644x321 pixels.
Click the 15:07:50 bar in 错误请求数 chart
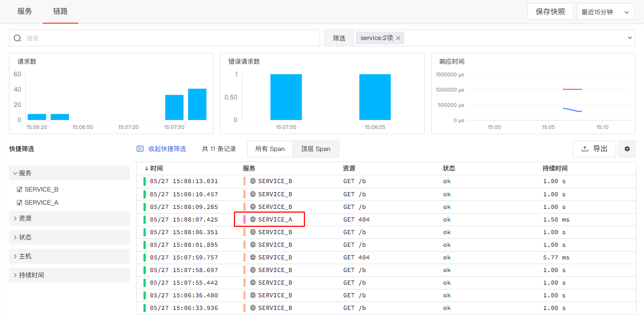286,97
